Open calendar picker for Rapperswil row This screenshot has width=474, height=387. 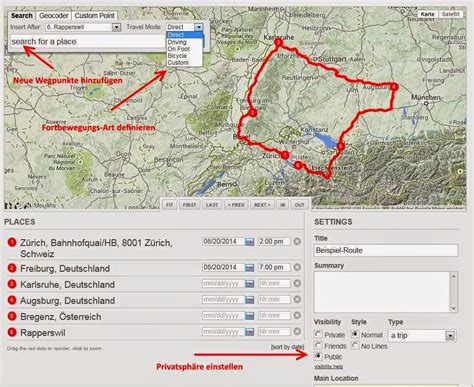pos(249,332)
